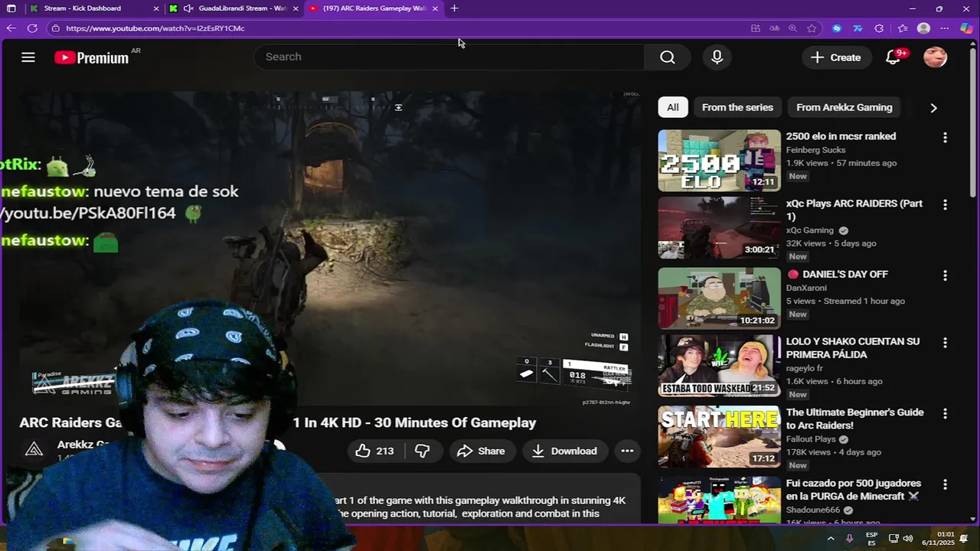Open the browser extensions puzzle icon
The width and height of the screenshot is (980, 551).
click(x=879, y=28)
